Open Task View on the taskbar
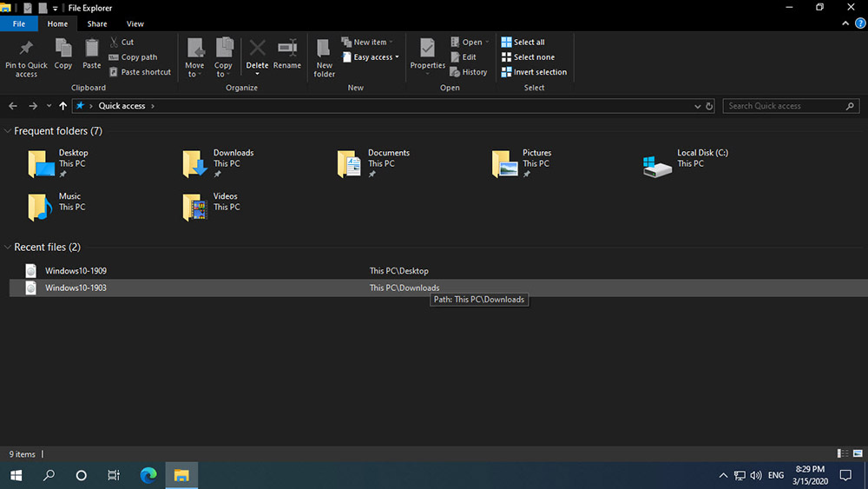The width and height of the screenshot is (868, 489). 114,475
